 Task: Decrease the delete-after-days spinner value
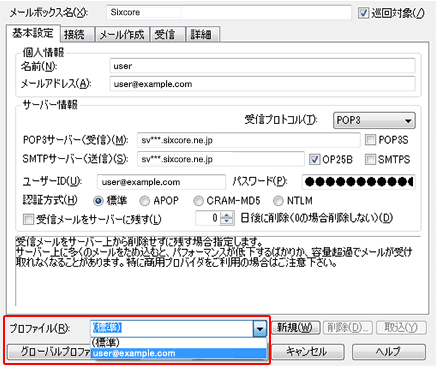coord(227,222)
